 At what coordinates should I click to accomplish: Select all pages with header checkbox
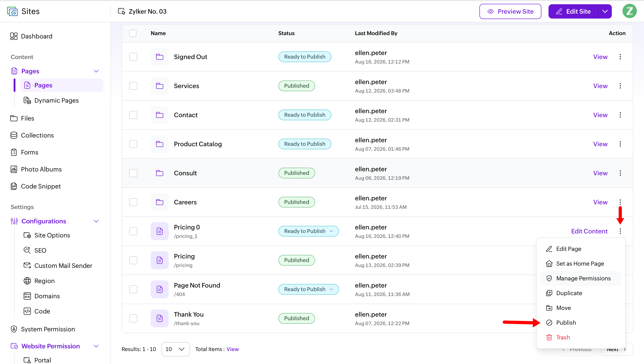[133, 33]
